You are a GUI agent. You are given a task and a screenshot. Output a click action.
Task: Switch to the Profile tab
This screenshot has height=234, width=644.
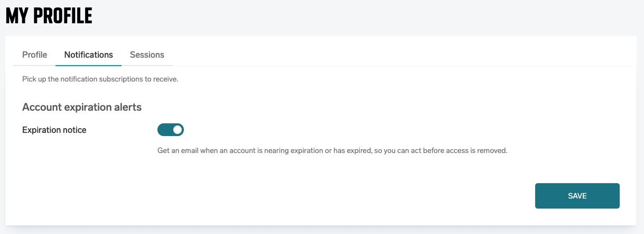click(x=34, y=55)
